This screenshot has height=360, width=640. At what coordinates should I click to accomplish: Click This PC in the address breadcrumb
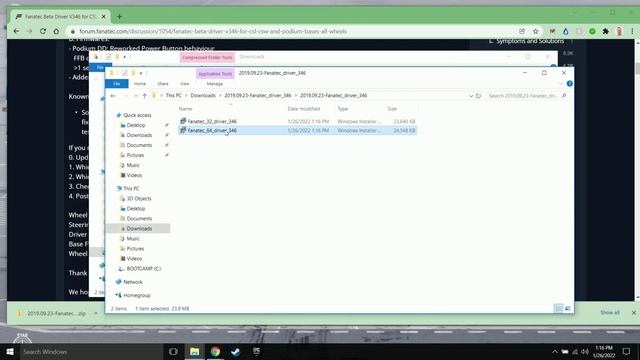[x=173, y=96]
